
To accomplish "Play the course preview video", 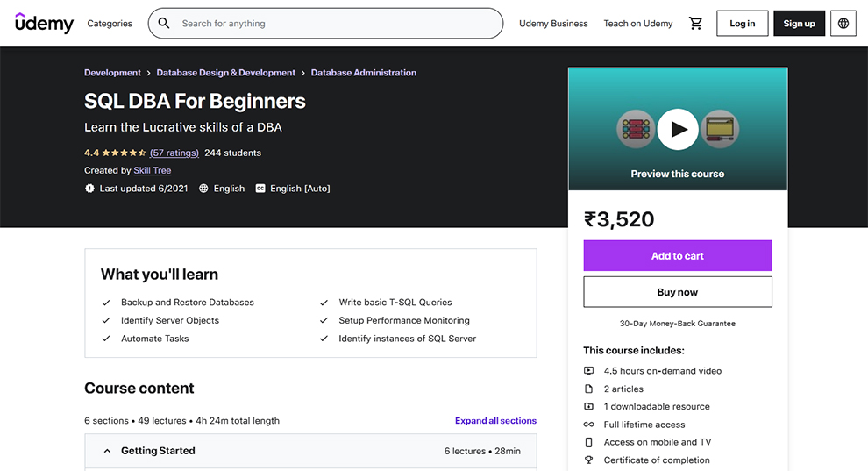I will (x=678, y=130).
